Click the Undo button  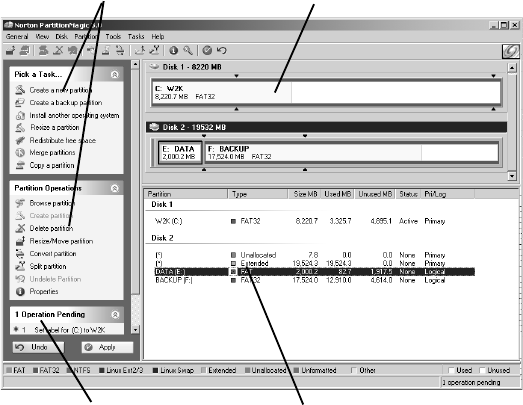[38, 347]
